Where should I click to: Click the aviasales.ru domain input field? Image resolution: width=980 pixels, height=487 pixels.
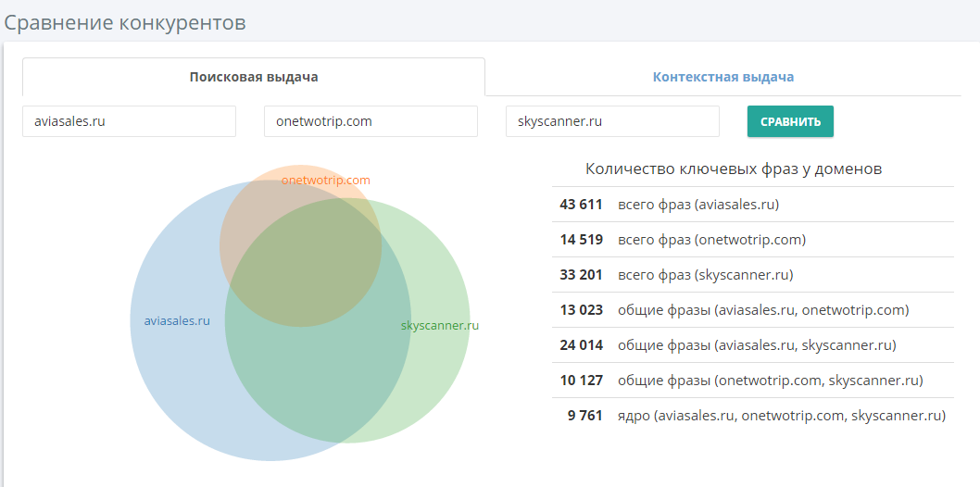(x=129, y=121)
